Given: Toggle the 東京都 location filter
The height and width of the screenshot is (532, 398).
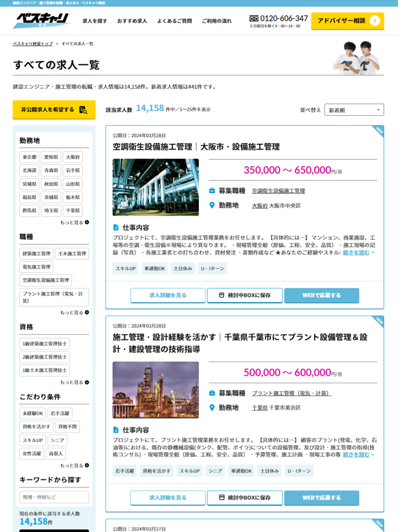Looking at the screenshot, I should point(29,157).
